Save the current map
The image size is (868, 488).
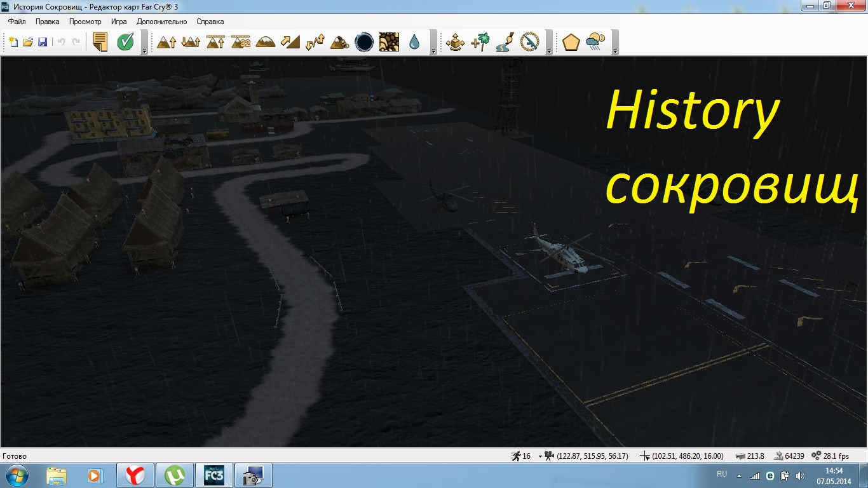click(x=43, y=42)
